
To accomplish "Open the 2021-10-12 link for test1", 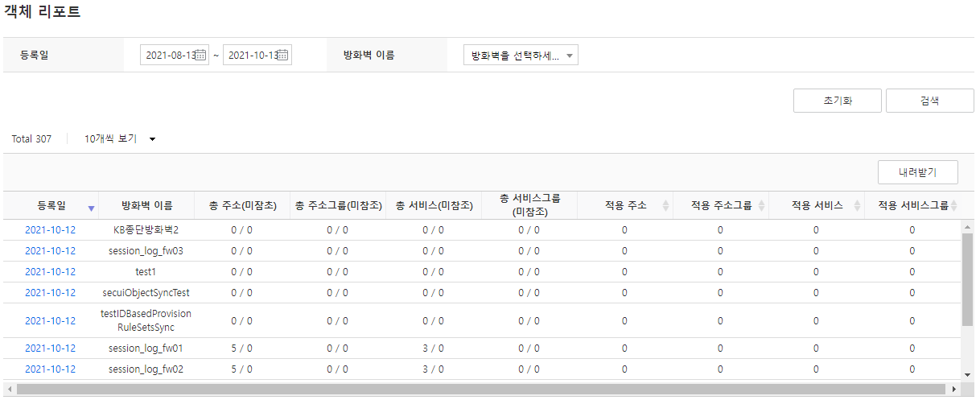I will 51,271.
